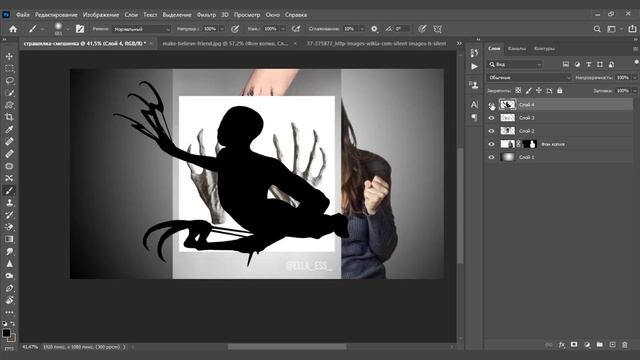Screen dimensions: 640x360
Task: Toggle visibility of Слой 3 layer
Action: [x=491, y=118]
